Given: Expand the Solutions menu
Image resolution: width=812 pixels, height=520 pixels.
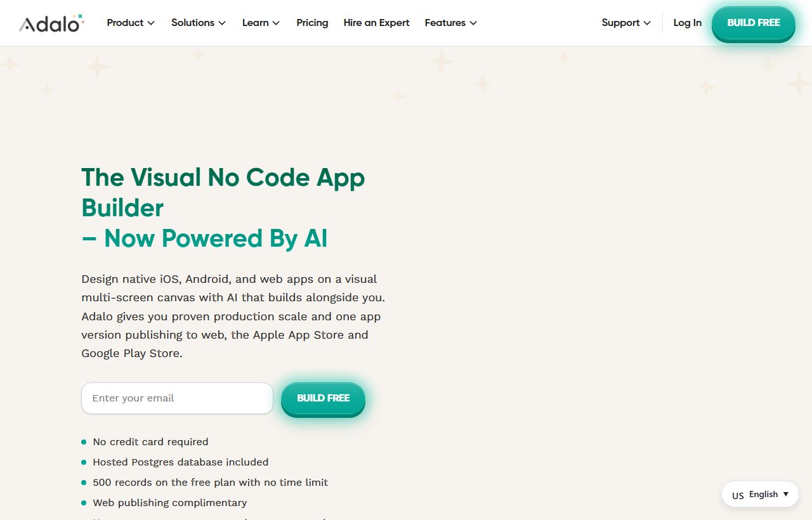Looking at the screenshot, I should click(x=199, y=23).
